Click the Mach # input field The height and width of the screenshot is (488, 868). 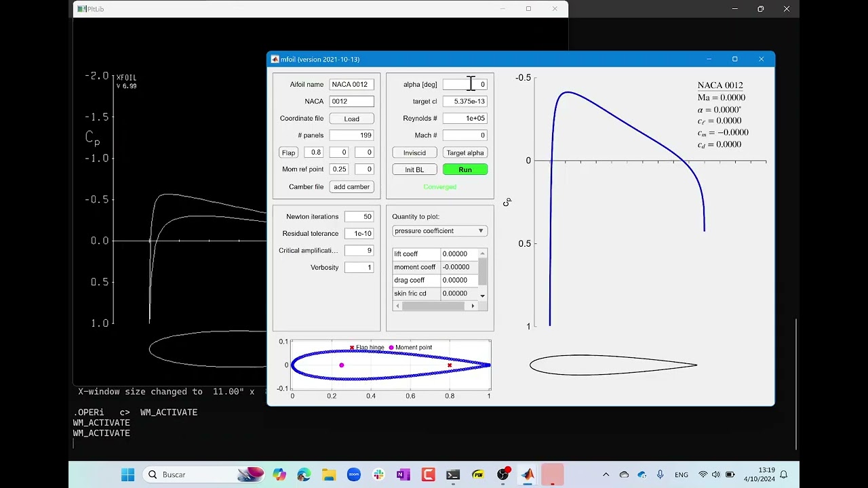465,135
